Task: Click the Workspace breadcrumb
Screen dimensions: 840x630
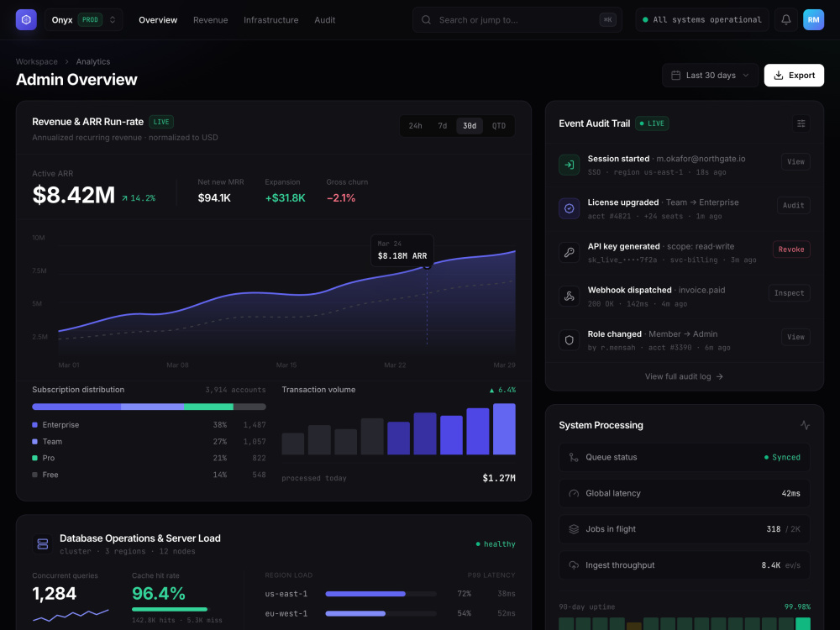Action: click(36, 61)
